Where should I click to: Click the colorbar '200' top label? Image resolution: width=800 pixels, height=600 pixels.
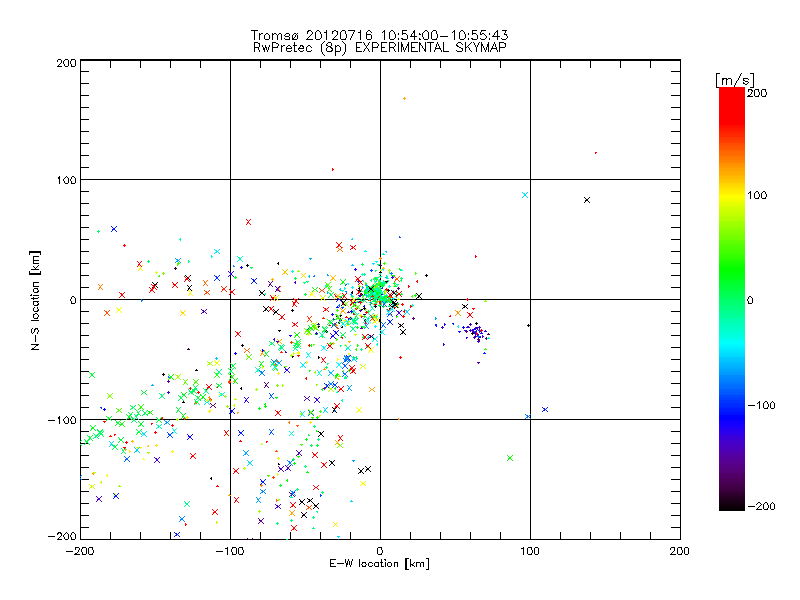pyautogui.click(x=757, y=93)
